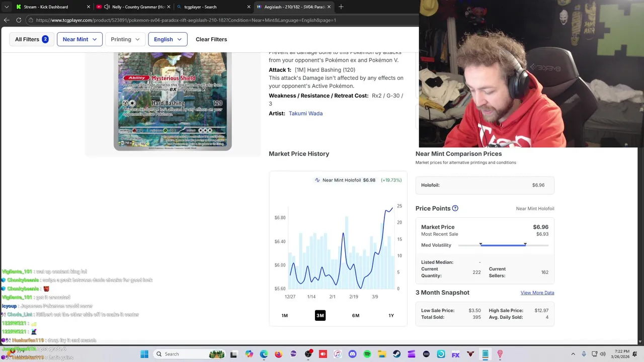Image resolution: width=644 pixels, height=362 pixels.
Task: Select the 1Y price history range
Action: 391,315
